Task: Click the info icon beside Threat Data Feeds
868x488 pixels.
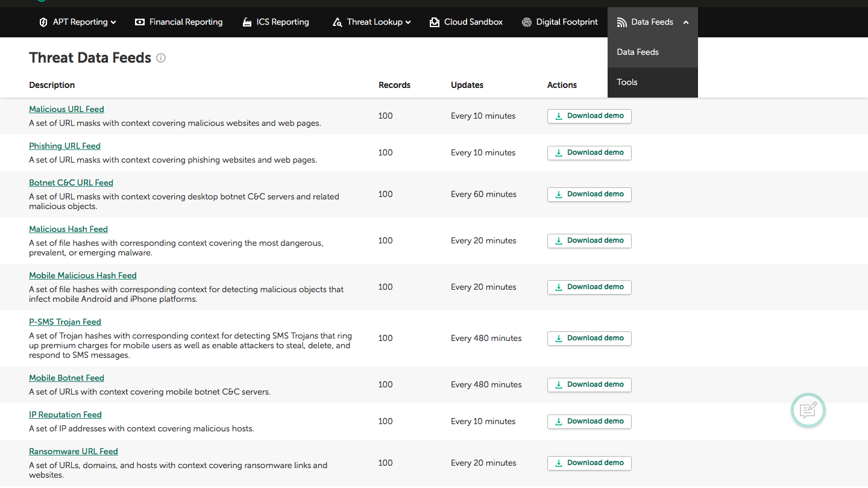Action: [161, 58]
